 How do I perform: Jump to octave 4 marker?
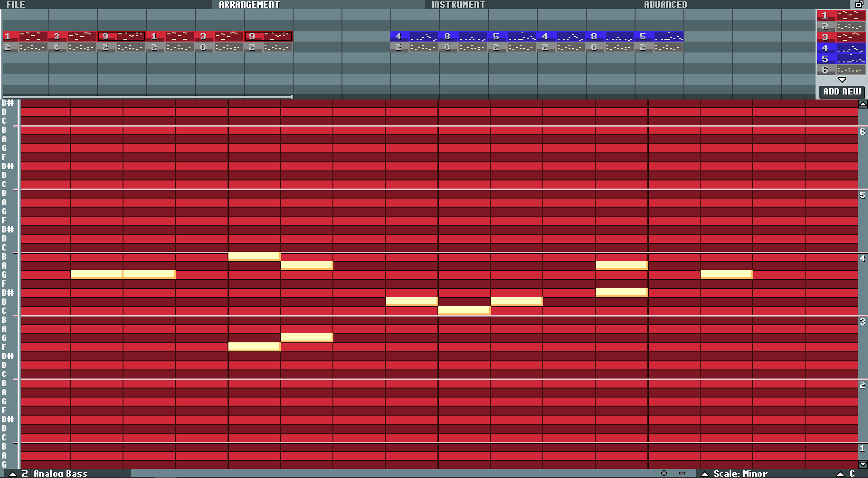pos(863,258)
